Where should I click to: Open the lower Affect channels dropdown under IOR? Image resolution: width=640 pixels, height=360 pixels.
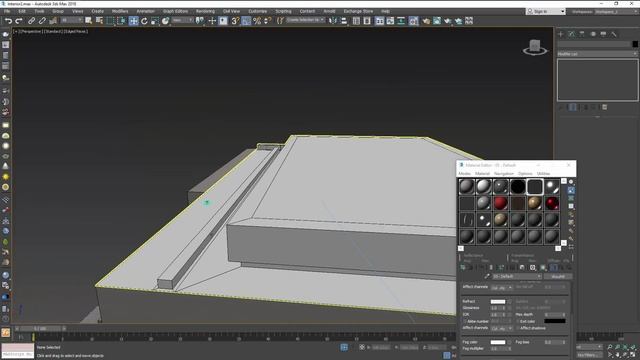[x=502, y=328]
